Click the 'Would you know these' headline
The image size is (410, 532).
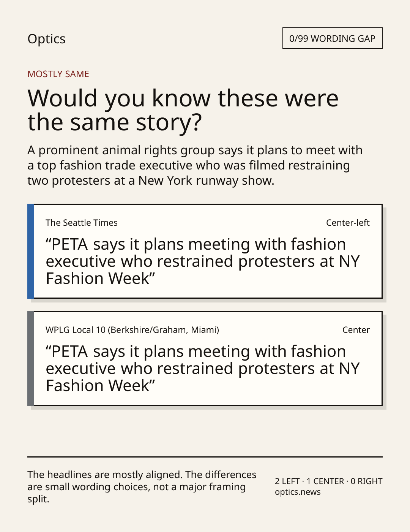tap(183, 110)
